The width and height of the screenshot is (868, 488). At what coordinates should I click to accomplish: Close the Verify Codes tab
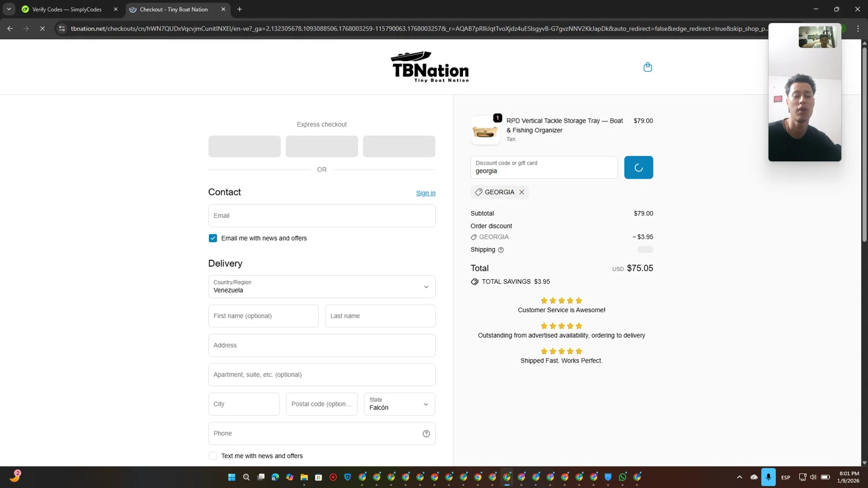tap(116, 9)
